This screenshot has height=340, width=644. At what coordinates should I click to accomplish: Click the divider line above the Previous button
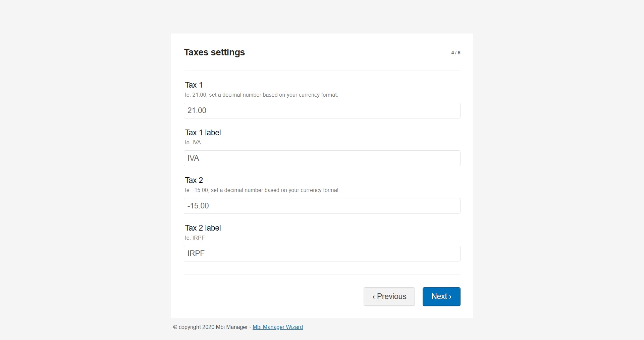[322, 274]
